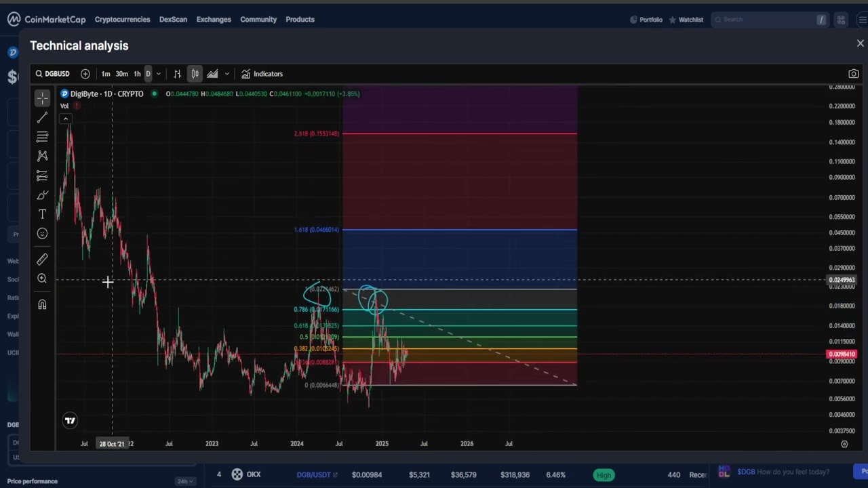Set interval to 1m
Viewport: 868px width, 488px height.
click(x=106, y=74)
